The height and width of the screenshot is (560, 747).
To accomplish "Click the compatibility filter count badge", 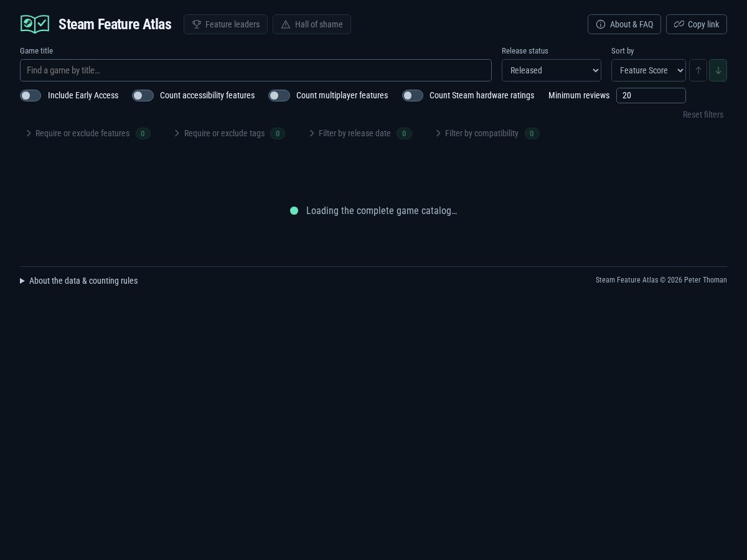I will click(532, 133).
